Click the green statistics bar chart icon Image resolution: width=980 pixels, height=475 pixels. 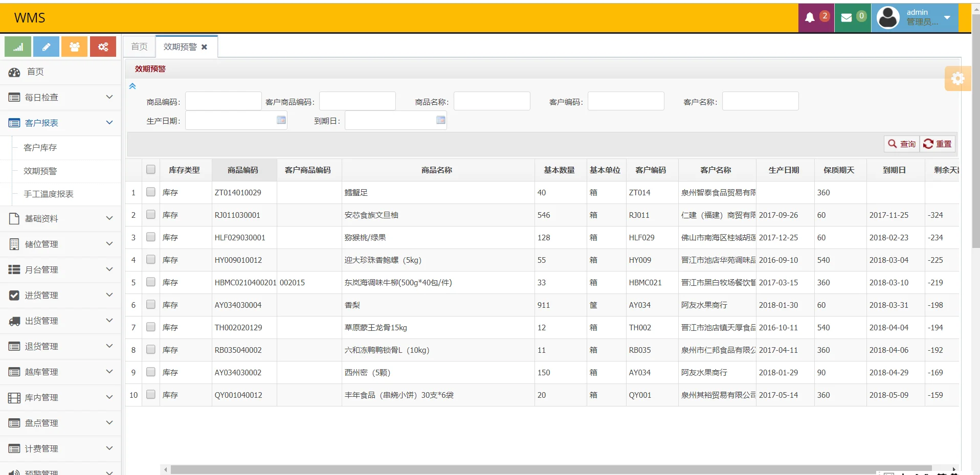click(17, 47)
